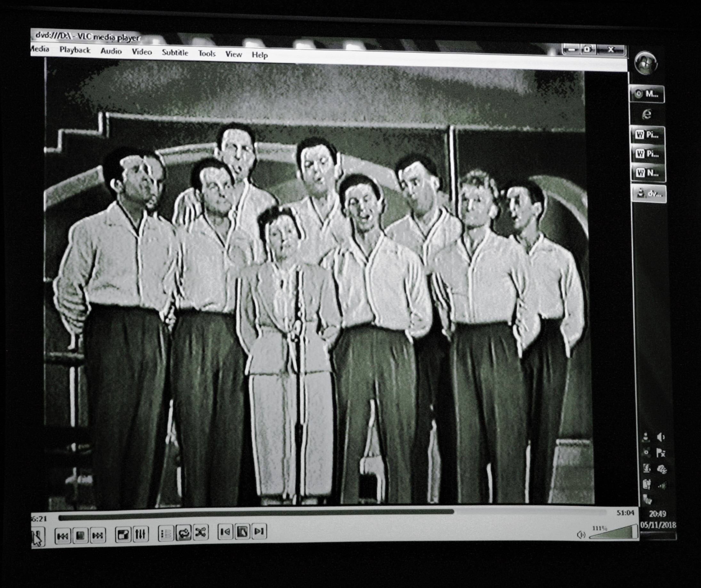Show extended settings equalizer panel
701x588 pixels.
pos(140,535)
